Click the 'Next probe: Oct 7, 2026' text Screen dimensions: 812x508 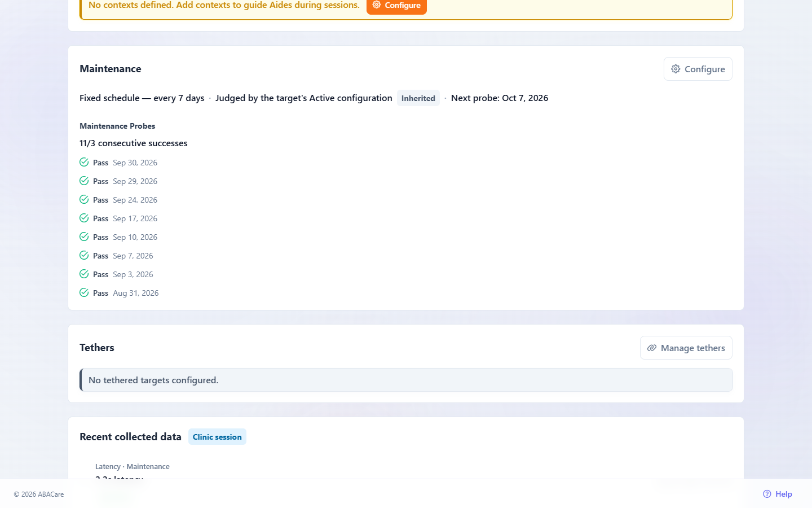(500, 98)
